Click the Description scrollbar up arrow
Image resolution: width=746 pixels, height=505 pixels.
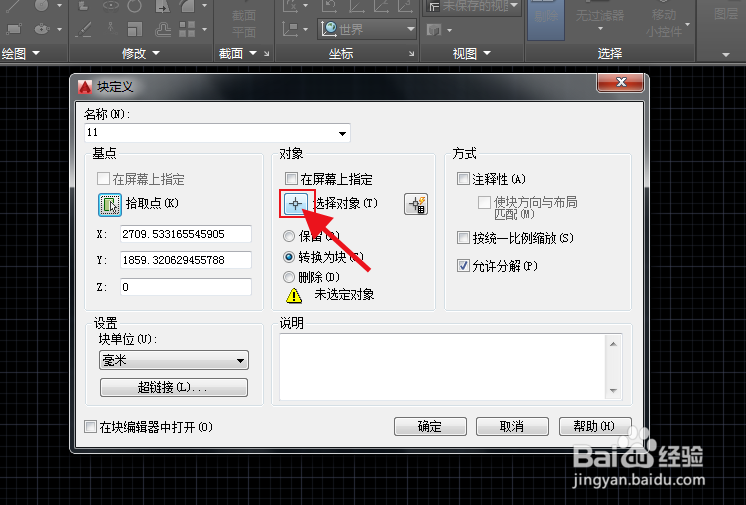coord(613,344)
